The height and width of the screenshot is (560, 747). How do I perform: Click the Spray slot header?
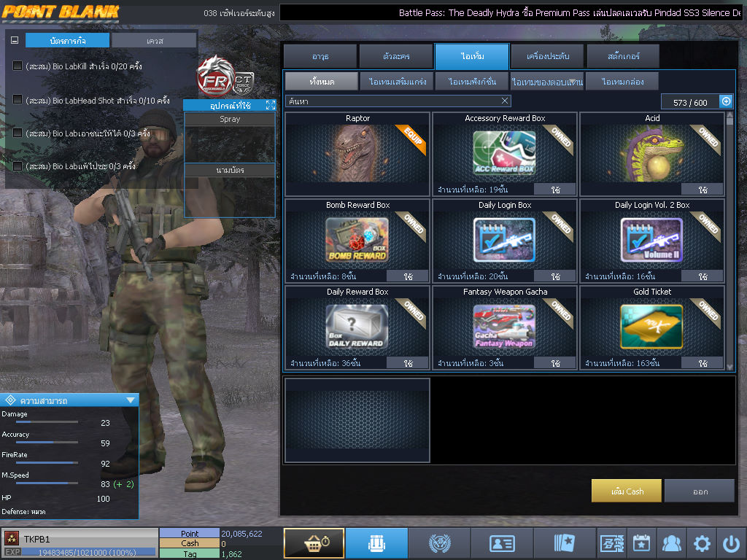point(230,119)
